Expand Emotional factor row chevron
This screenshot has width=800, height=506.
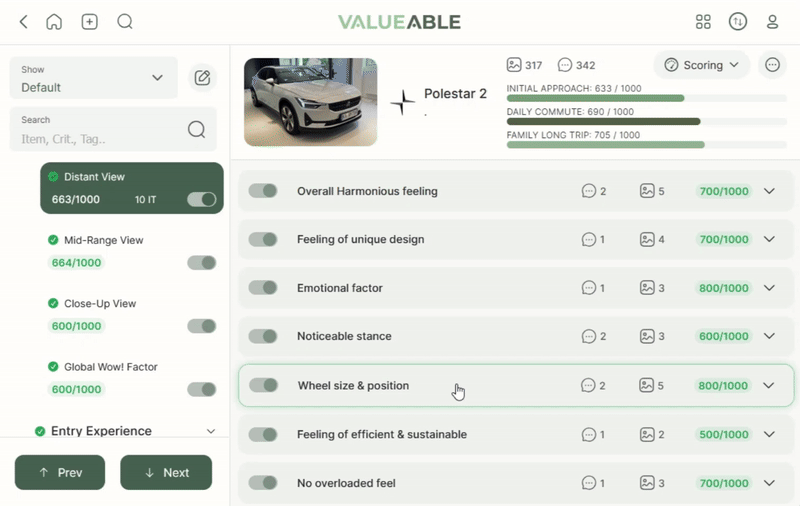coord(769,288)
